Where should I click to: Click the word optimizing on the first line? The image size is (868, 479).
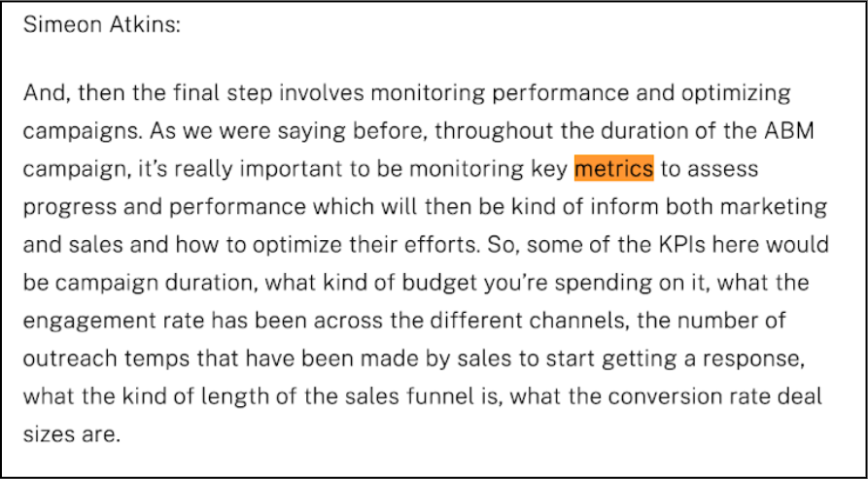coord(735,94)
